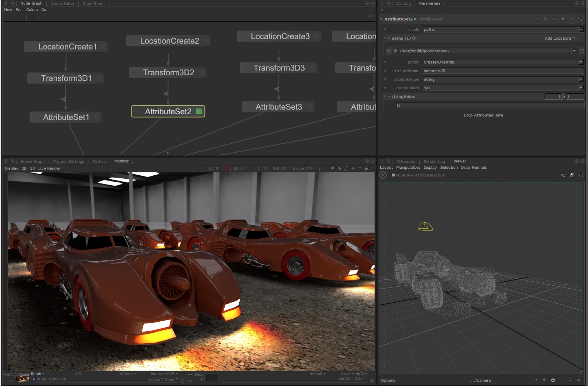The height and width of the screenshot is (386, 588).
Task: Click the Monitor clapperboard render icon
Action: (x=367, y=168)
